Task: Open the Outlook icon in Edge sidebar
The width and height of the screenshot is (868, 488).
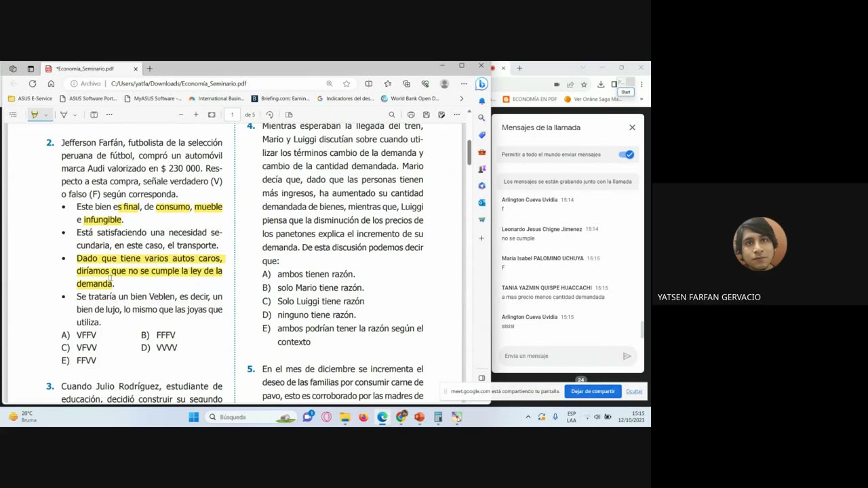Action: [x=481, y=203]
